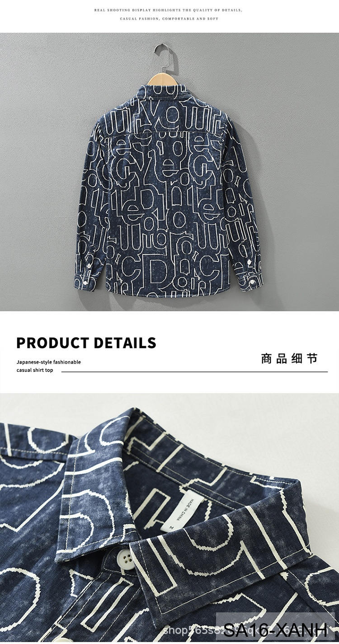Select the Chinese 商品细节 label
339x644 pixels.
tap(289, 359)
